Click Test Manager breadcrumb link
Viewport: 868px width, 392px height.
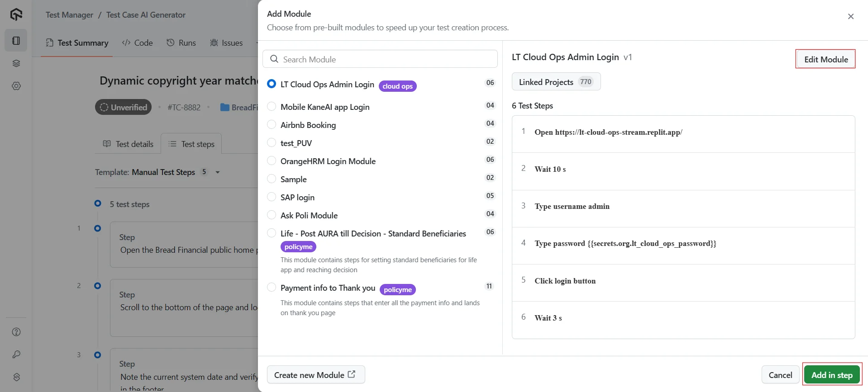(x=69, y=15)
